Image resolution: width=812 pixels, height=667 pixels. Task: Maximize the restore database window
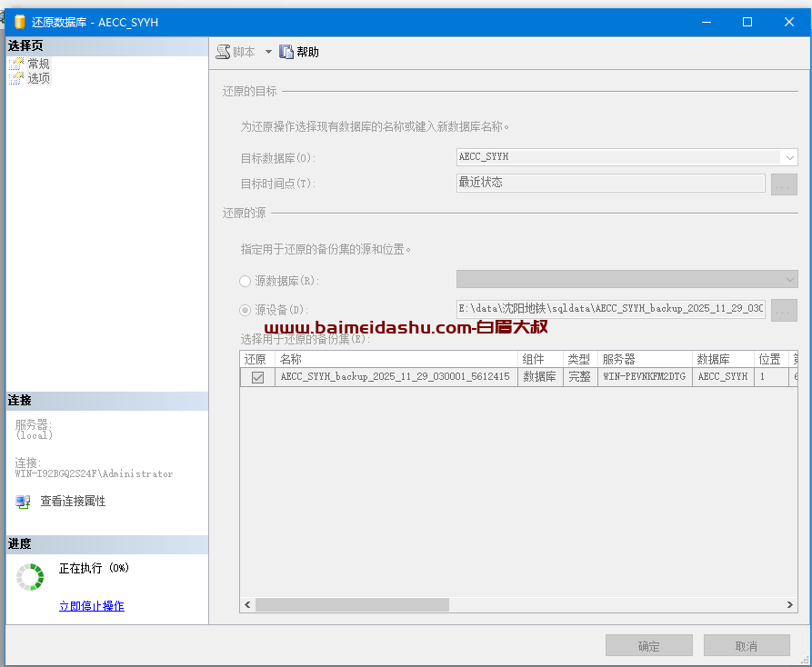click(747, 22)
